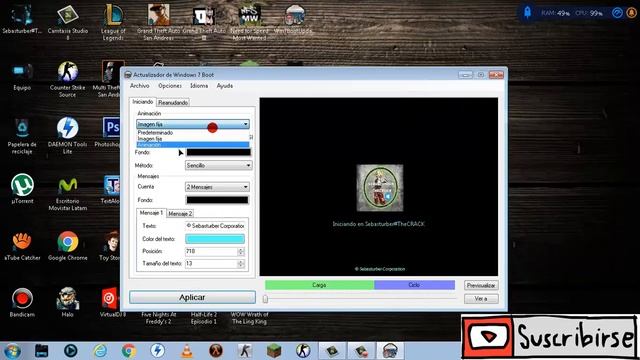Collapse the Animación combo box showing Imagen fija
This screenshot has height=360, width=640.
[x=193, y=124]
